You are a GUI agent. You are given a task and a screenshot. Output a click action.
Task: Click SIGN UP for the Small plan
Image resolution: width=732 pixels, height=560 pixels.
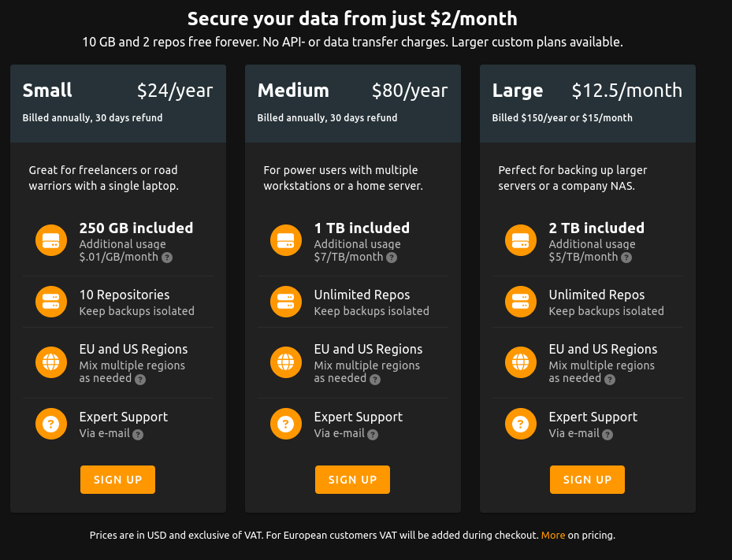pyautogui.click(x=117, y=479)
